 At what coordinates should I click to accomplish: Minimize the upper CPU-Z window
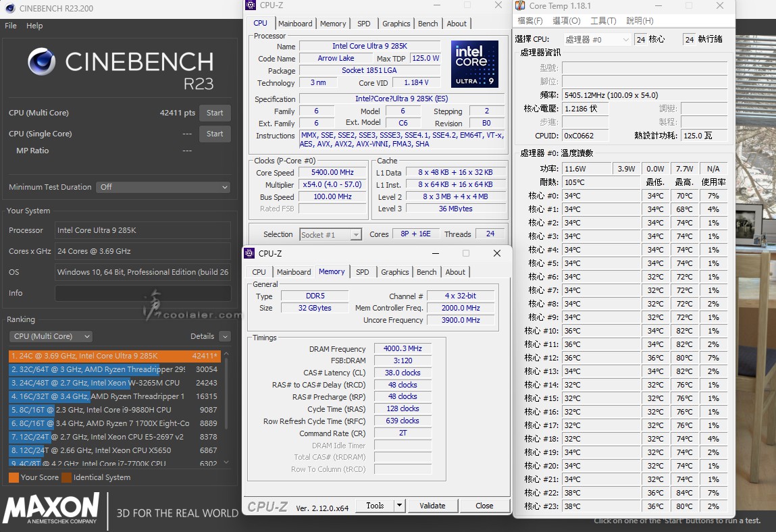point(437,5)
